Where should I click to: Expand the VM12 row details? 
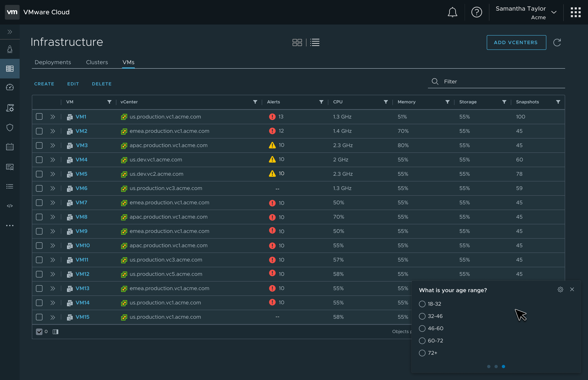(52, 274)
